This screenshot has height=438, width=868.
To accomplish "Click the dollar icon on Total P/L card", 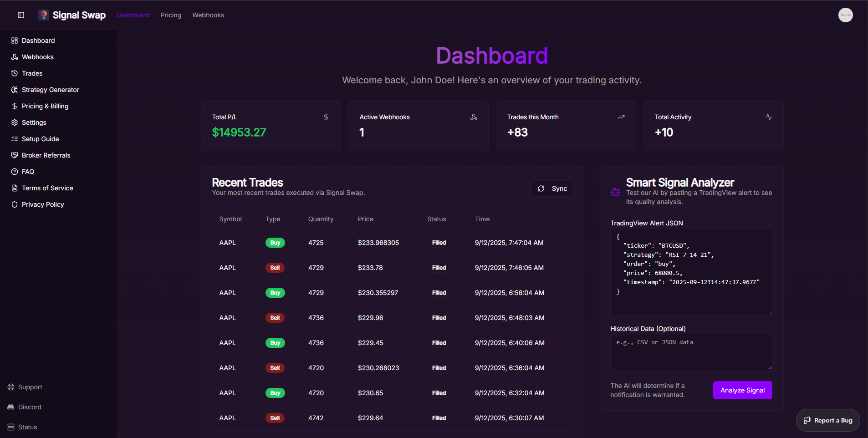I will [326, 117].
